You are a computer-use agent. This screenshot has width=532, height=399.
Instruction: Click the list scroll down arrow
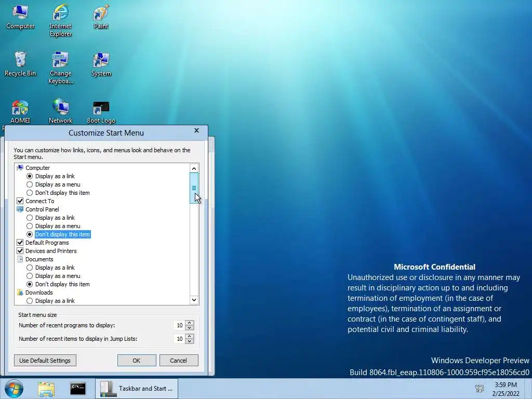(x=194, y=300)
